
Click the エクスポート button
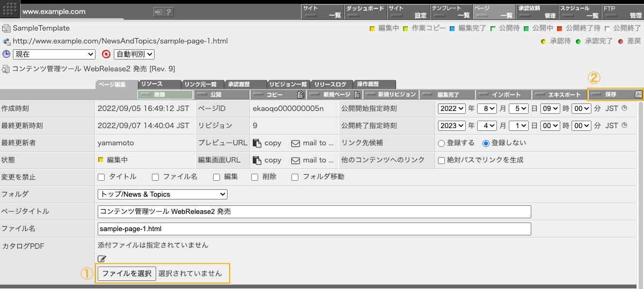click(560, 94)
